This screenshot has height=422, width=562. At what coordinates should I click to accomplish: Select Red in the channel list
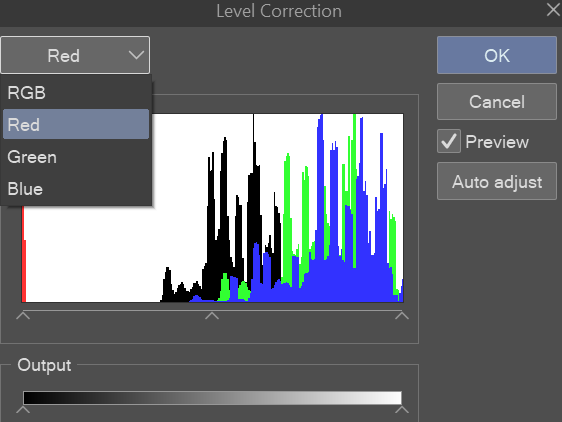[x=76, y=124]
